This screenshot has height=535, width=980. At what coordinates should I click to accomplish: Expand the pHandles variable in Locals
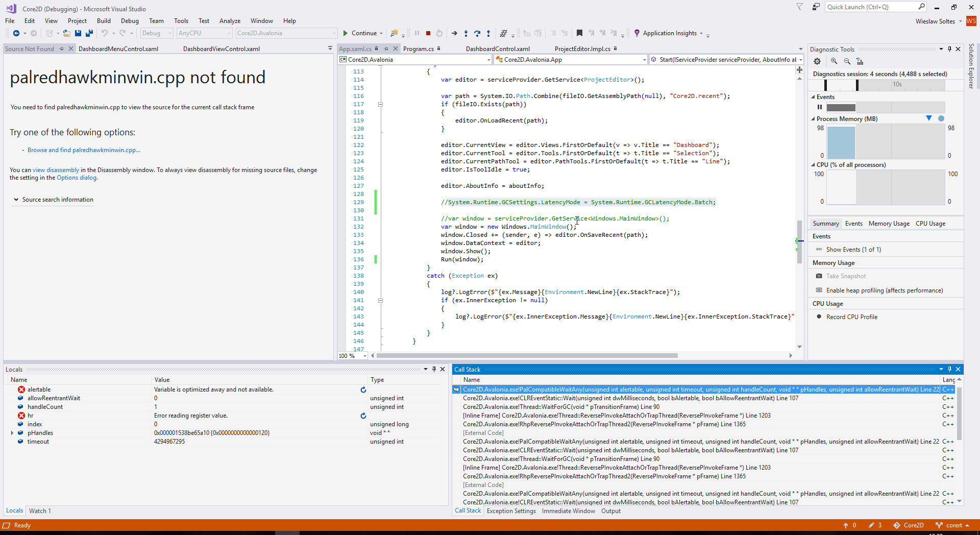(x=12, y=433)
